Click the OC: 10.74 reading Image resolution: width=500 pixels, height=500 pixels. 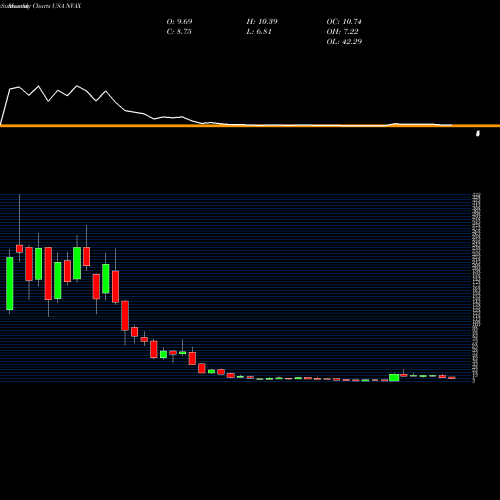click(x=344, y=22)
